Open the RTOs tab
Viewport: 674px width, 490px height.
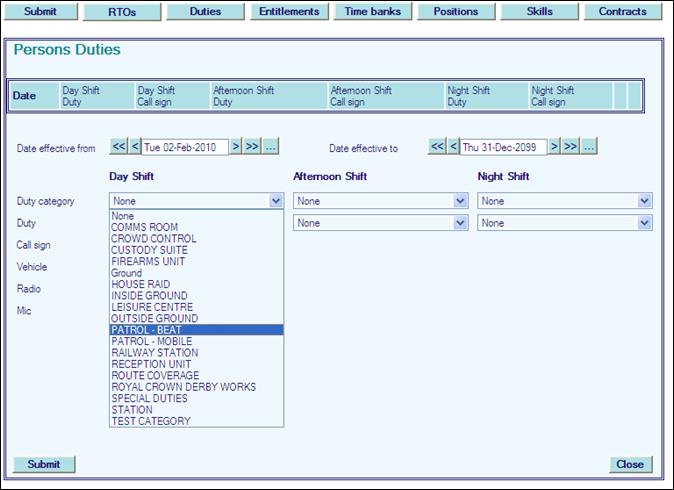point(124,12)
